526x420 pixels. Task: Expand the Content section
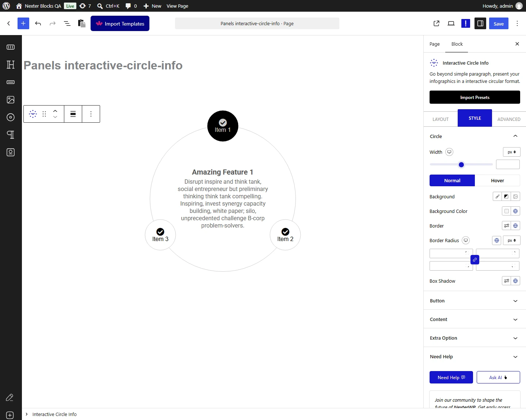click(475, 319)
